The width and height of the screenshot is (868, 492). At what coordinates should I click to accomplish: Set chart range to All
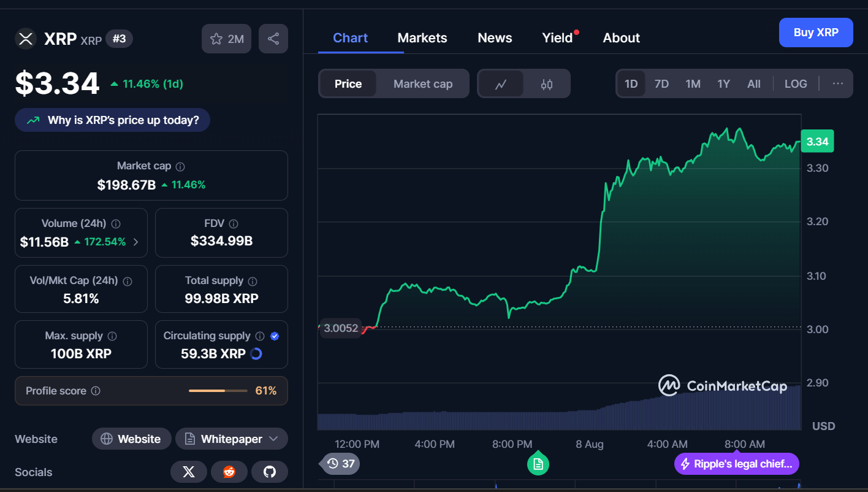tap(754, 84)
